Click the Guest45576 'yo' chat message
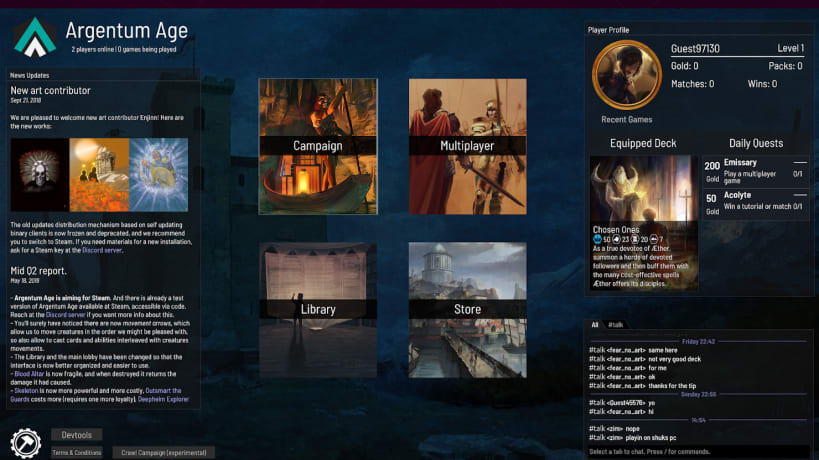Screen dimensions: 819x460 point(622,403)
